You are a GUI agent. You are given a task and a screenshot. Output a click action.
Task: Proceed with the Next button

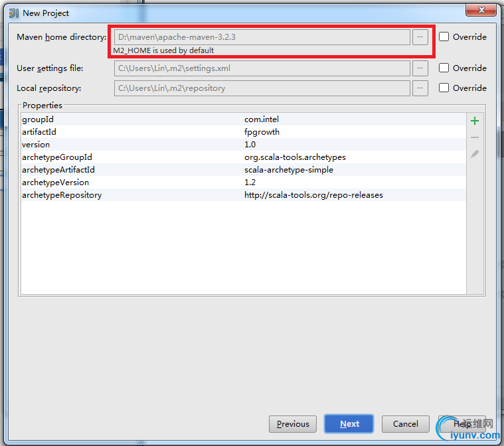coord(349,424)
